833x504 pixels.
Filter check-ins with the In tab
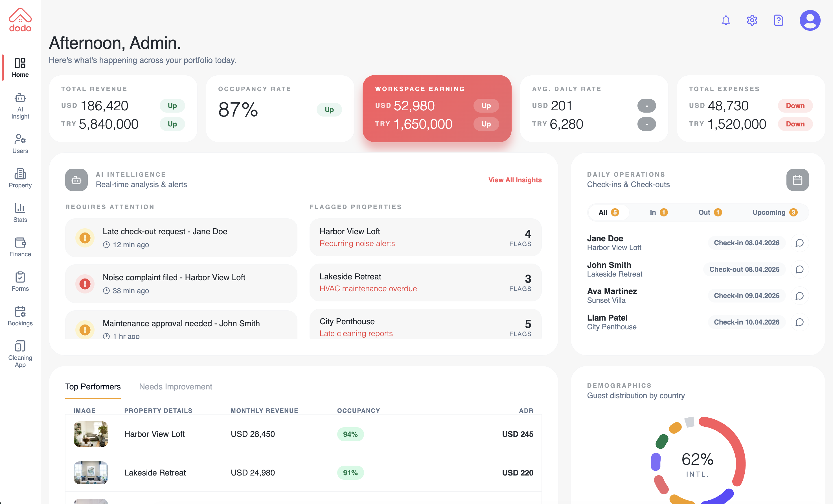point(657,212)
